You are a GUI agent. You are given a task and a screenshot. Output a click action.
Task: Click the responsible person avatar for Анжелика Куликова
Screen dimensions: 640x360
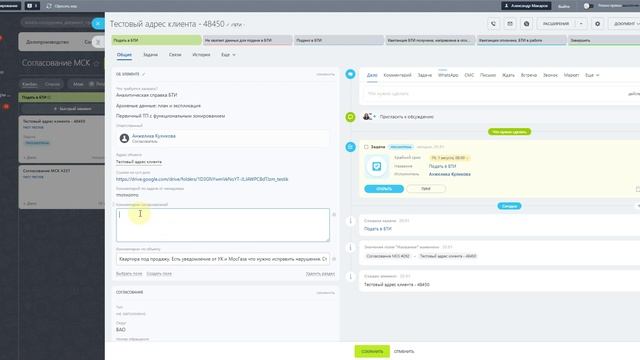coord(124,138)
